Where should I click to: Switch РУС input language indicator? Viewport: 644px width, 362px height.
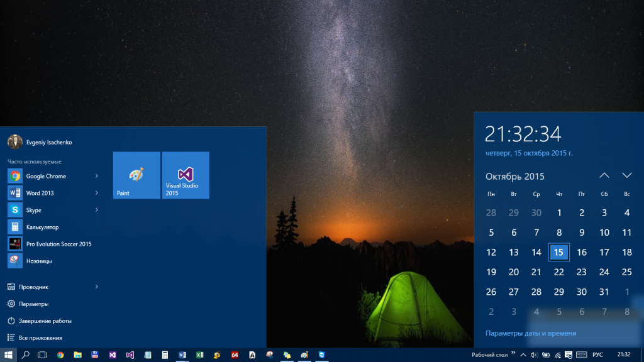click(597, 354)
